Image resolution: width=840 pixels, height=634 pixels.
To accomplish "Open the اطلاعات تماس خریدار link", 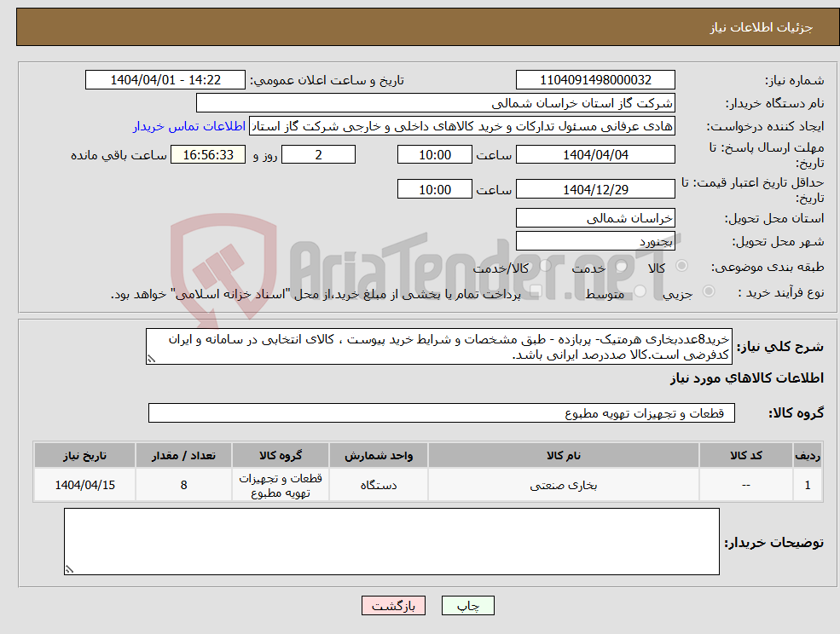I will tap(189, 126).
